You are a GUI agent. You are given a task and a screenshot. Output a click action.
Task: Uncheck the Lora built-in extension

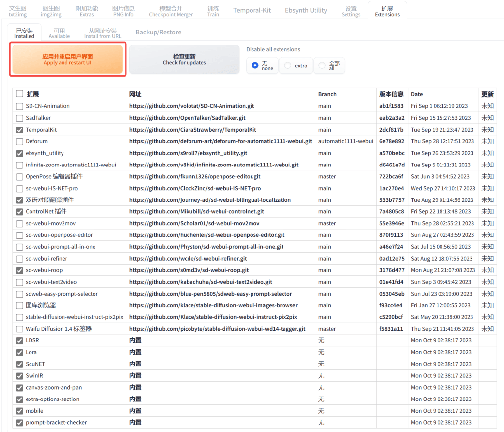point(19,352)
